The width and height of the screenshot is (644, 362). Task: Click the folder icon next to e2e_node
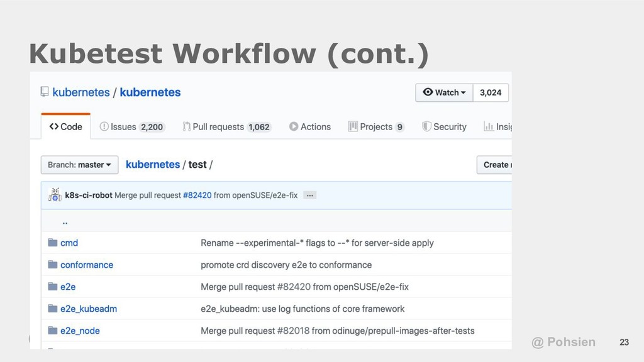pos(53,331)
